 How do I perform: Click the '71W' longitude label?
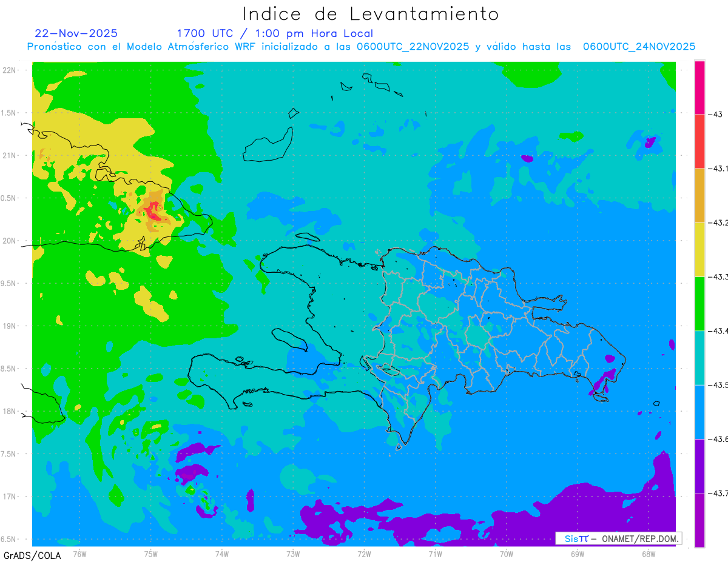tap(435, 554)
